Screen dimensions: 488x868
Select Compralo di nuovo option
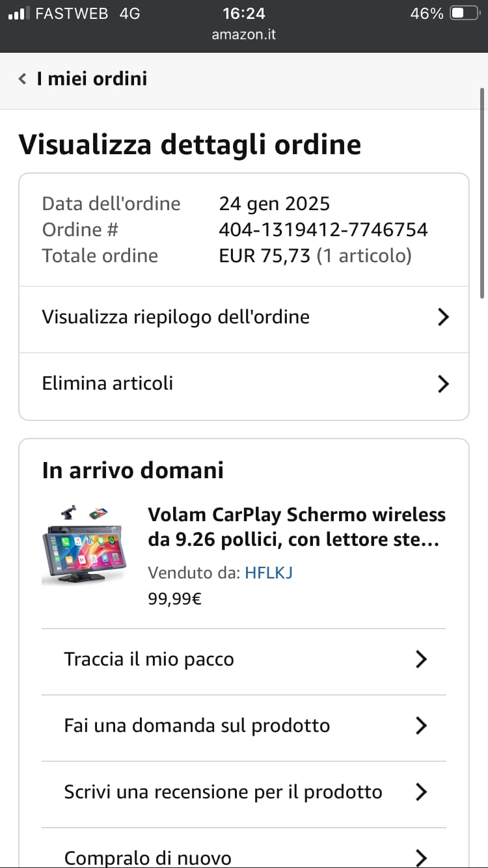[x=244, y=850]
